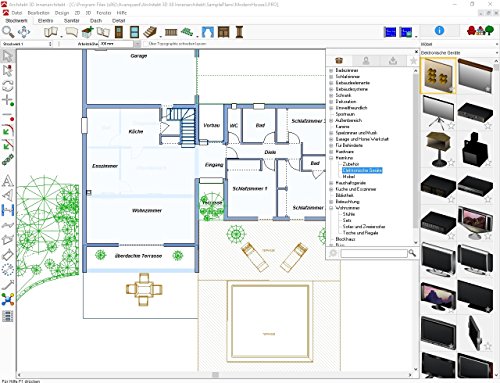Collapse the Heimkino tree node
The image size is (500, 383).
[331, 158]
